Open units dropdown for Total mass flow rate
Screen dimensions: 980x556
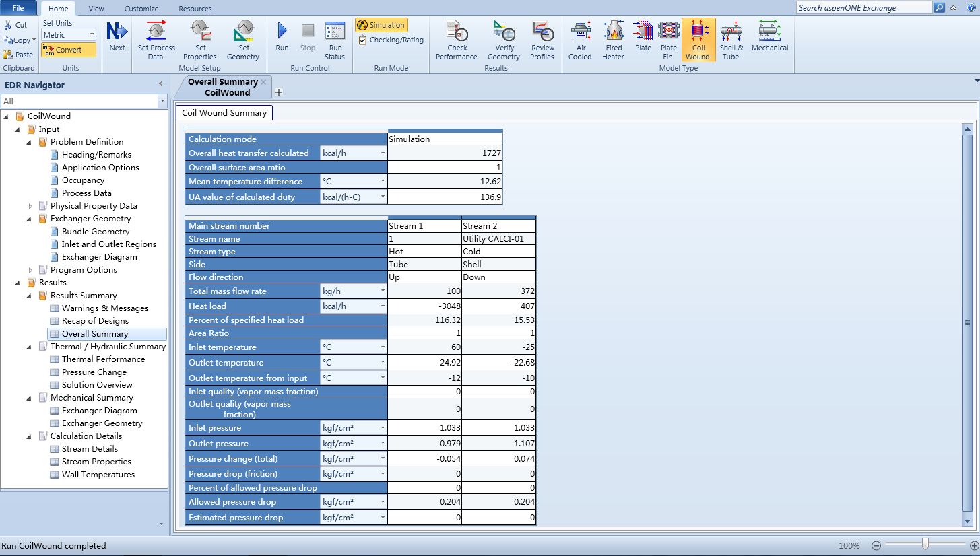click(383, 291)
